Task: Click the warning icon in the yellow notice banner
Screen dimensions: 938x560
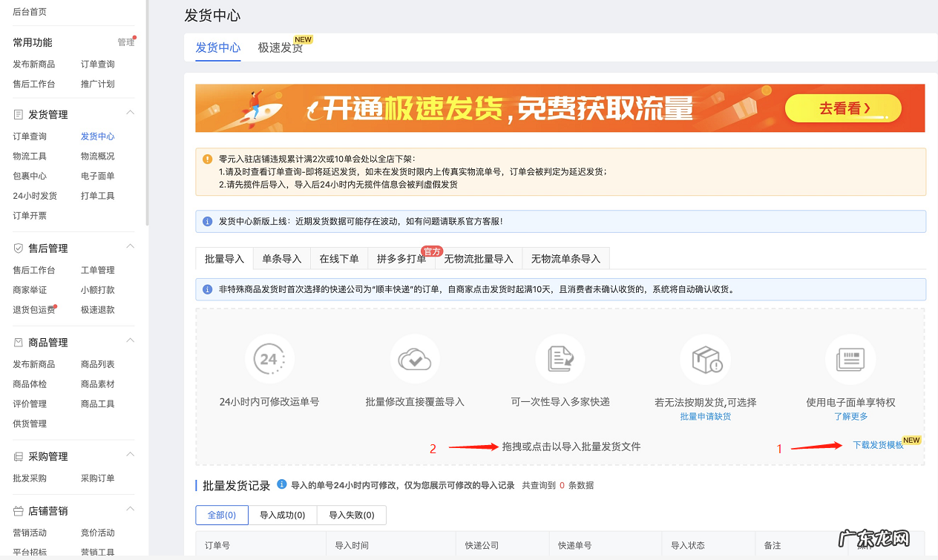Action: point(206,159)
